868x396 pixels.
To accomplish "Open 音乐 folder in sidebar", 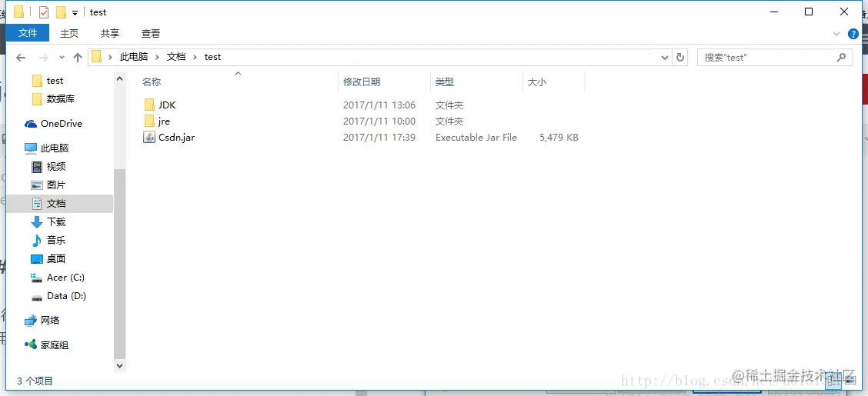I will point(56,241).
